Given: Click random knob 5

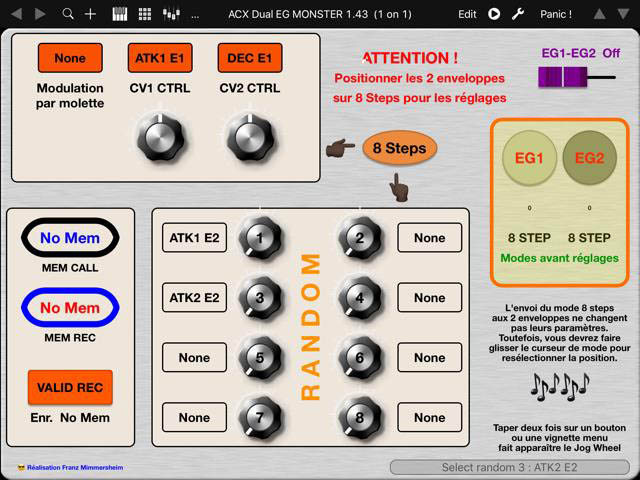Looking at the screenshot, I should [x=260, y=358].
